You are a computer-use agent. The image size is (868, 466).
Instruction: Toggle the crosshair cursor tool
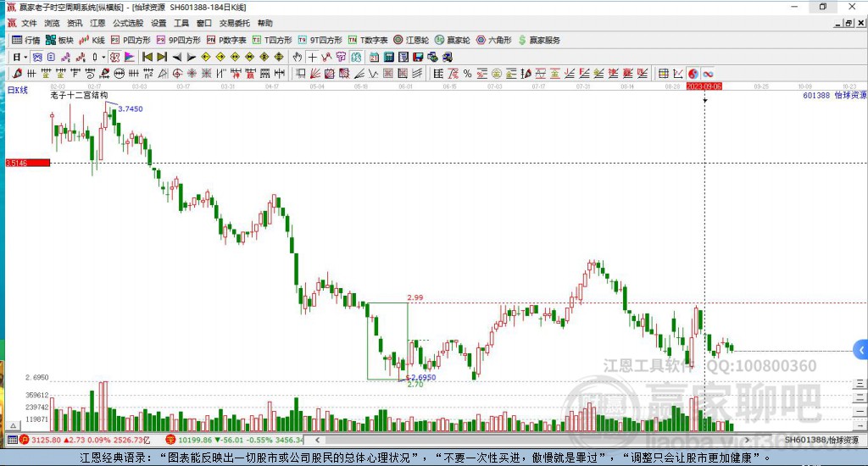pyautogui.click(x=312, y=57)
